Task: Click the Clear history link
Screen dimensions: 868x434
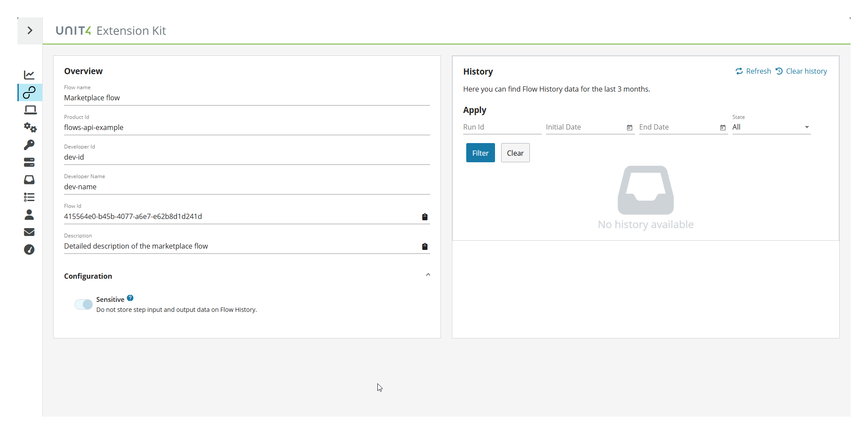Action: tap(806, 71)
